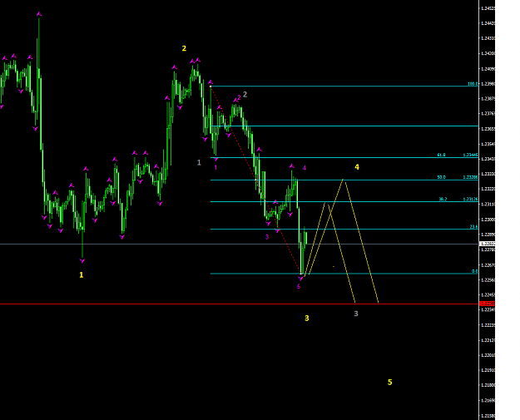Select the cyan price value 1.23286
Screen dimensions: 520x420
pos(471,177)
